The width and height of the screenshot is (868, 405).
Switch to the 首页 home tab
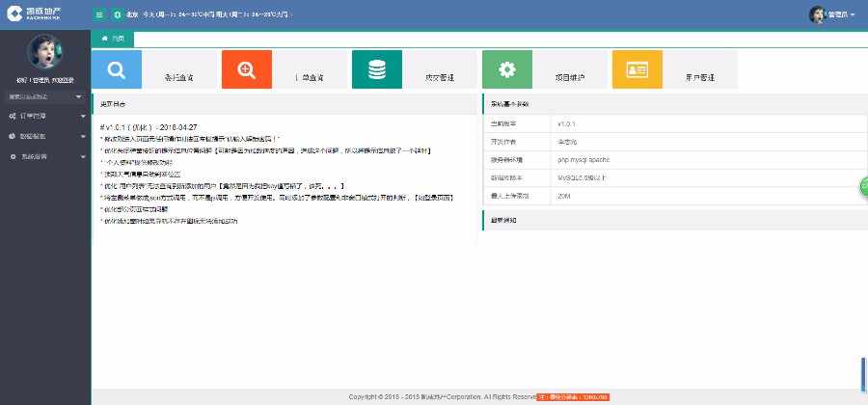click(113, 40)
